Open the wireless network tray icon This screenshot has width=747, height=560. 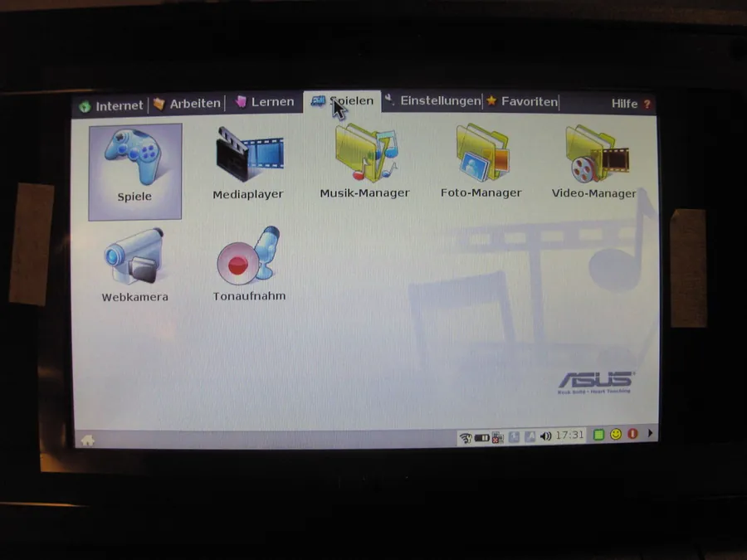pyautogui.click(x=466, y=437)
